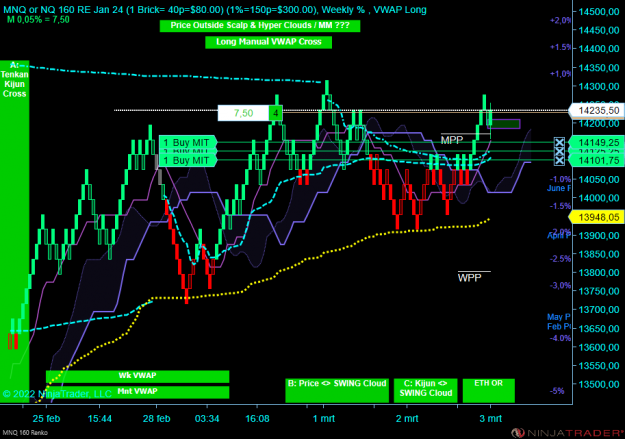Click the 'Mnt VWAP' indicator box

138,392
